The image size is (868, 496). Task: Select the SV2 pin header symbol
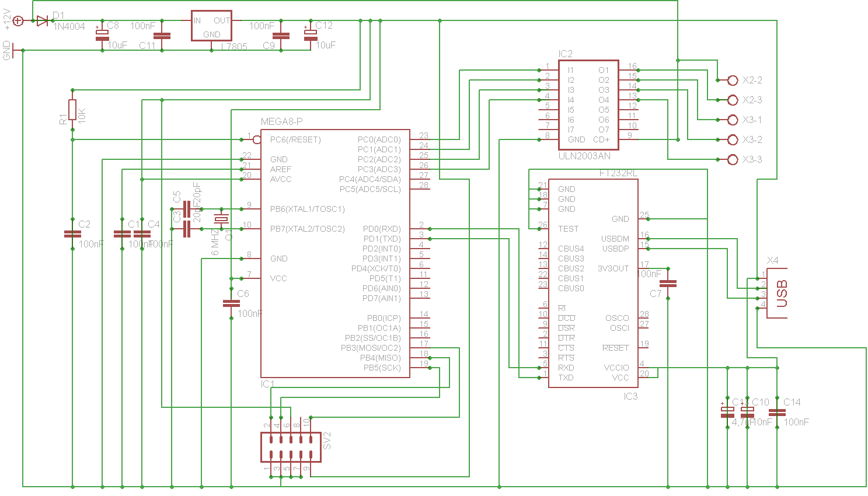tap(291, 447)
